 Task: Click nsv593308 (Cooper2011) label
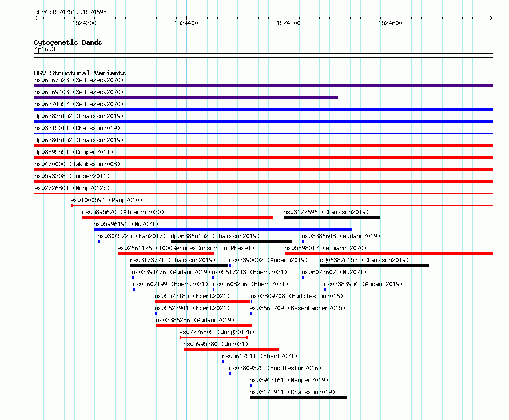pos(72,176)
